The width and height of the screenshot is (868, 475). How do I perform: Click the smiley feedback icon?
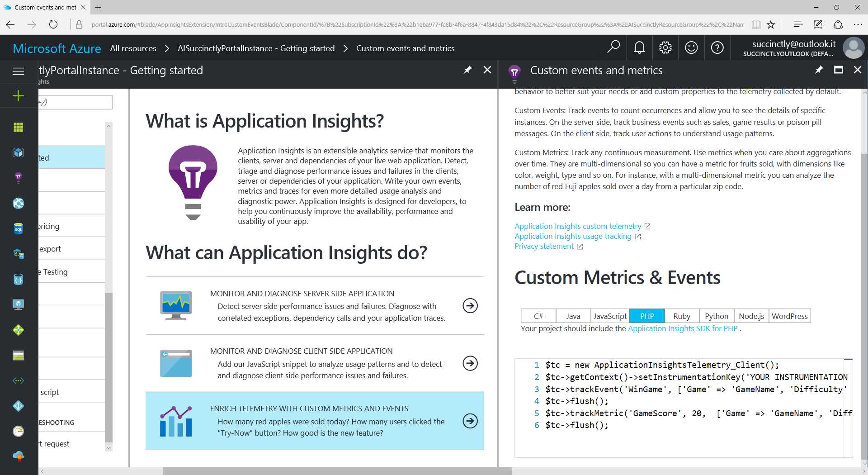(x=691, y=47)
